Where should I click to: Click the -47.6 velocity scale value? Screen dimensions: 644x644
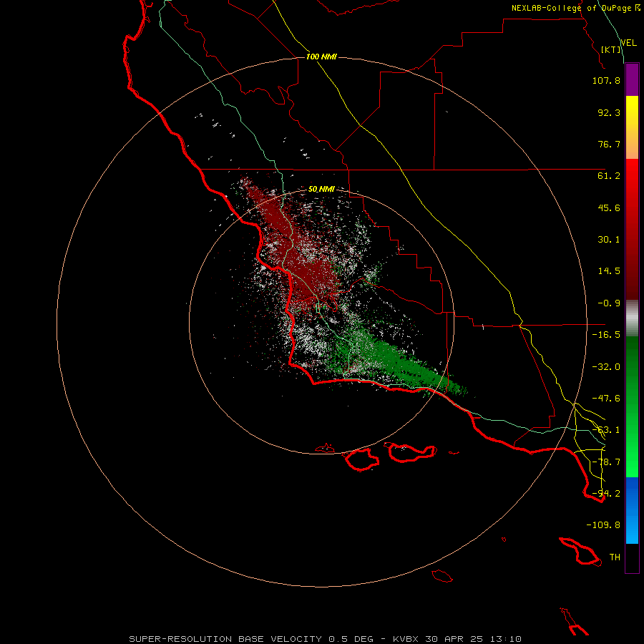606,399
